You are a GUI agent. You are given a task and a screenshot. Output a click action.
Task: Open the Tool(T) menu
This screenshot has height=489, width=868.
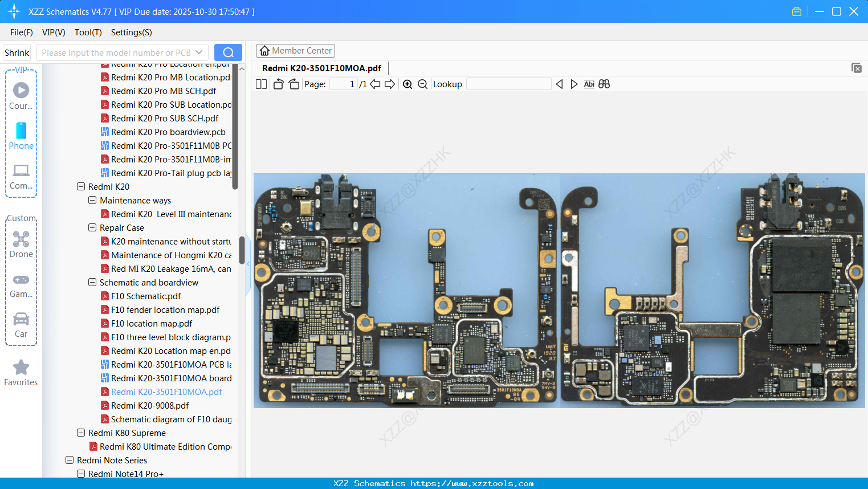[88, 32]
